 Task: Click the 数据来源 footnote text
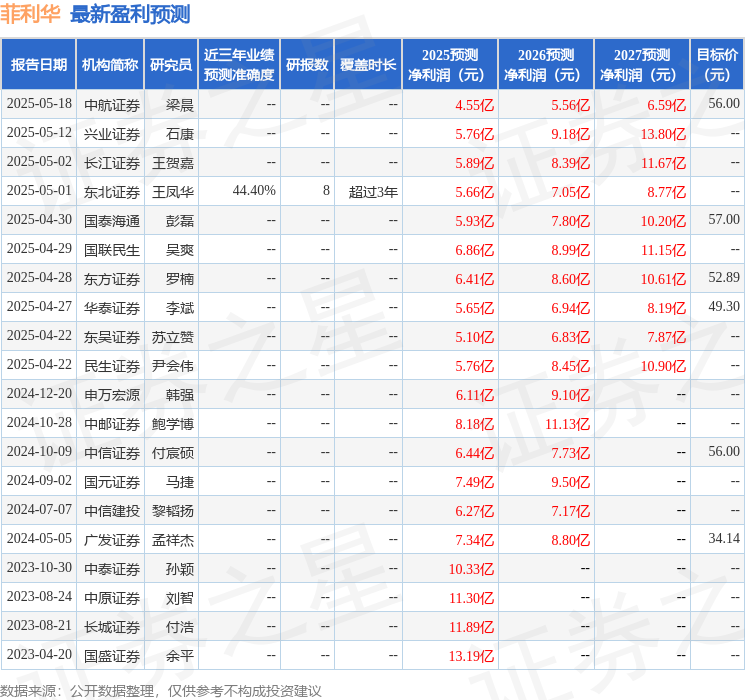161,690
